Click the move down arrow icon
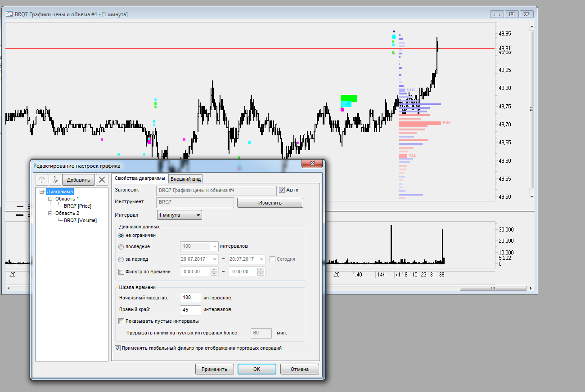The height and width of the screenshot is (392, 585). pyautogui.click(x=55, y=180)
